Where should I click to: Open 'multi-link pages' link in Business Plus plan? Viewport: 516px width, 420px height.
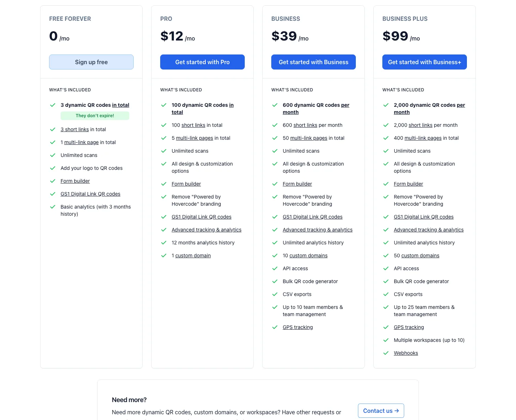[423, 138]
